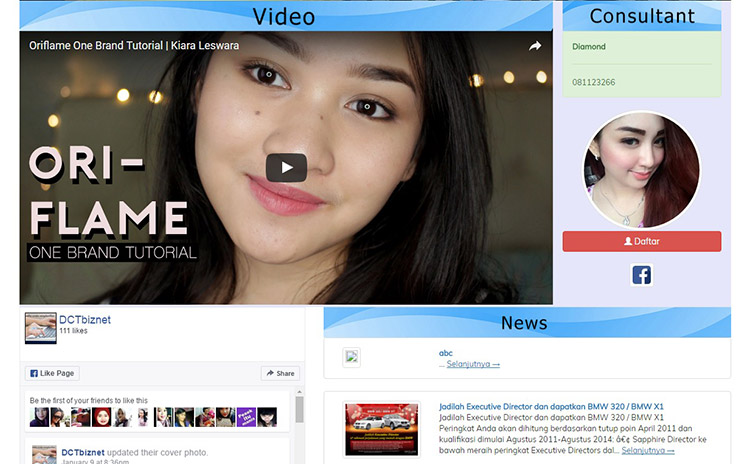
Task: Click Selanjutnya after the BMW article text
Action: [x=647, y=450]
